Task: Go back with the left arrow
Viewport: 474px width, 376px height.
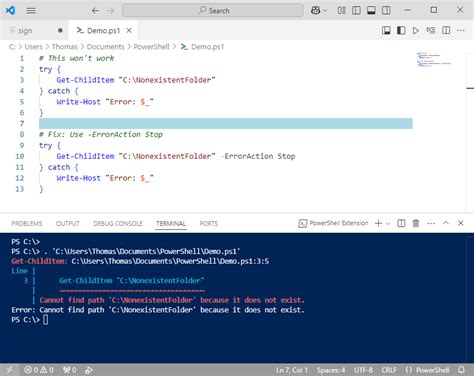Action: (95, 11)
